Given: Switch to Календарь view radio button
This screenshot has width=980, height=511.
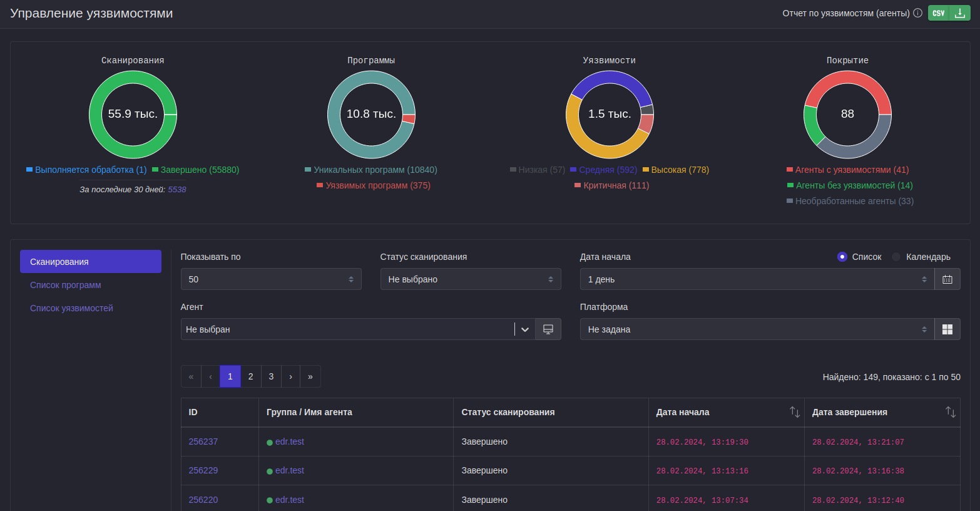Looking at the screenshot, I should (896, 257).
